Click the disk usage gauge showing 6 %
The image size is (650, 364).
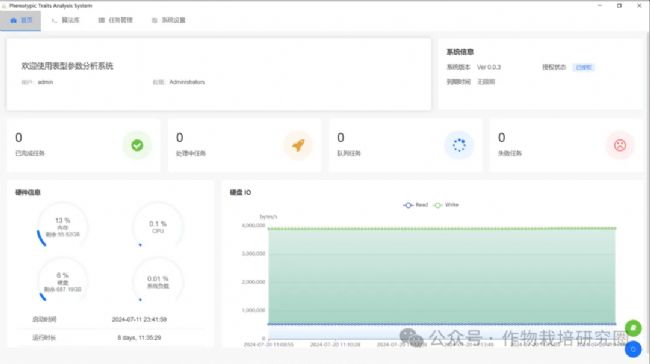point(63,281)
